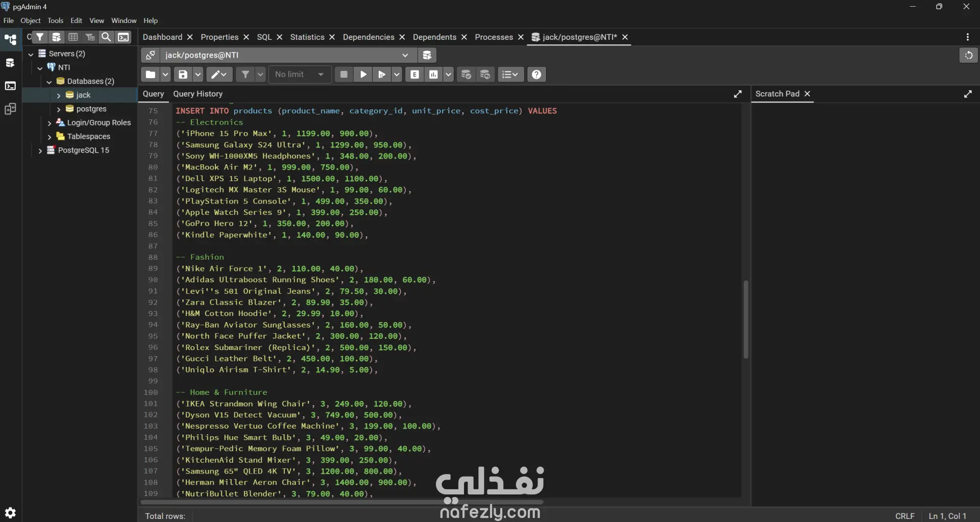Commit the current transaction
This screenshot has height=522, width=980.
coord(466,74)
